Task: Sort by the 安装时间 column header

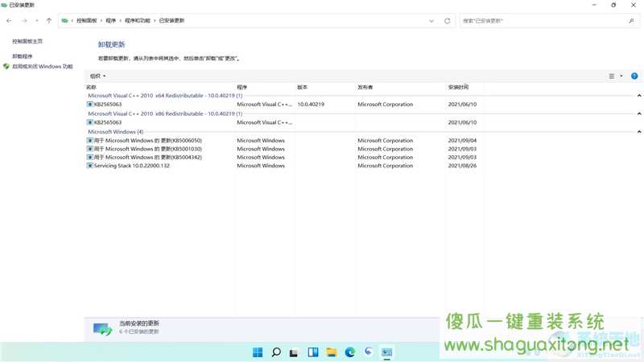Action: pyautogui.click(x=458, y=87)
